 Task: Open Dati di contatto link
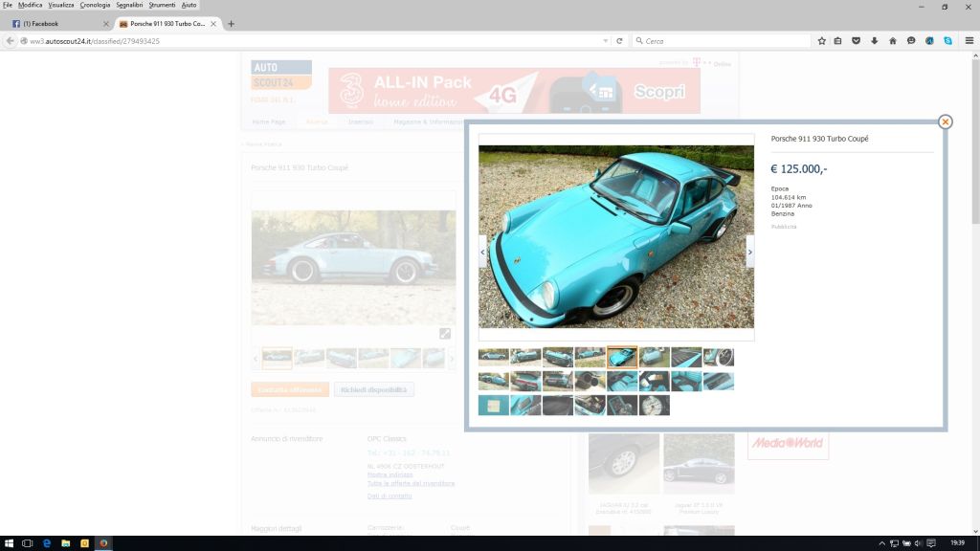(390, 496)
